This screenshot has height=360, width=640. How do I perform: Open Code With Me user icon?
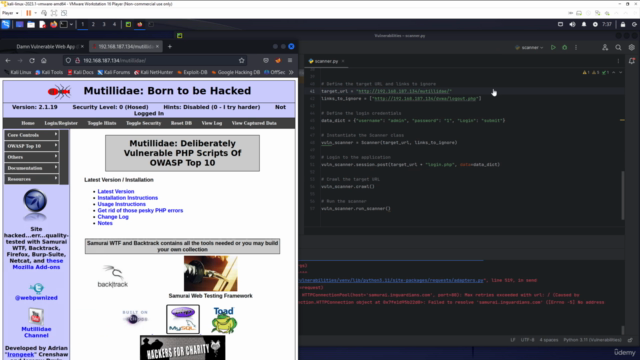tap(605, 47)
